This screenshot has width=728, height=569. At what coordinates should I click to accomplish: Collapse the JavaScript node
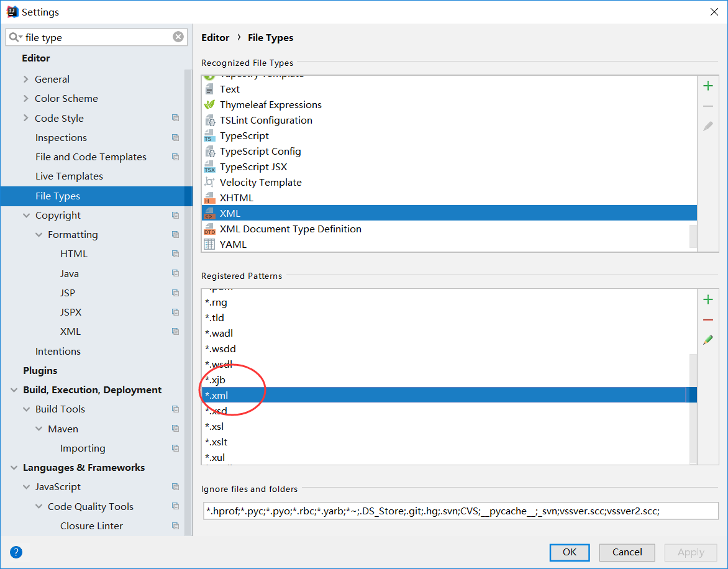pyautogui.click(x=27, y=487)
